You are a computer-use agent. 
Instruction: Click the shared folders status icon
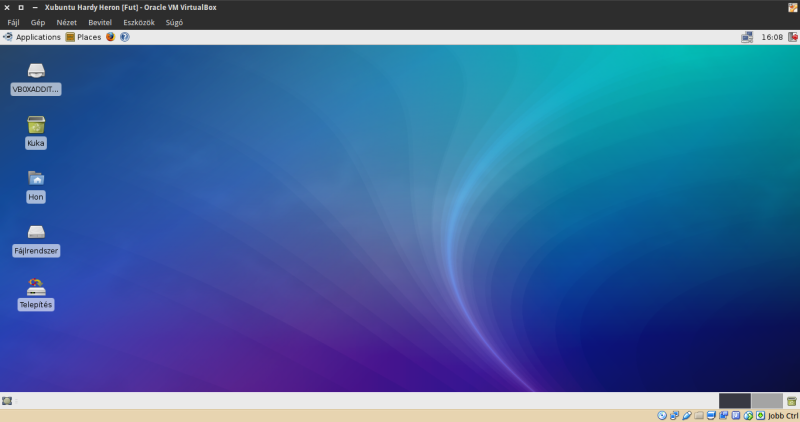coord(699,416)
